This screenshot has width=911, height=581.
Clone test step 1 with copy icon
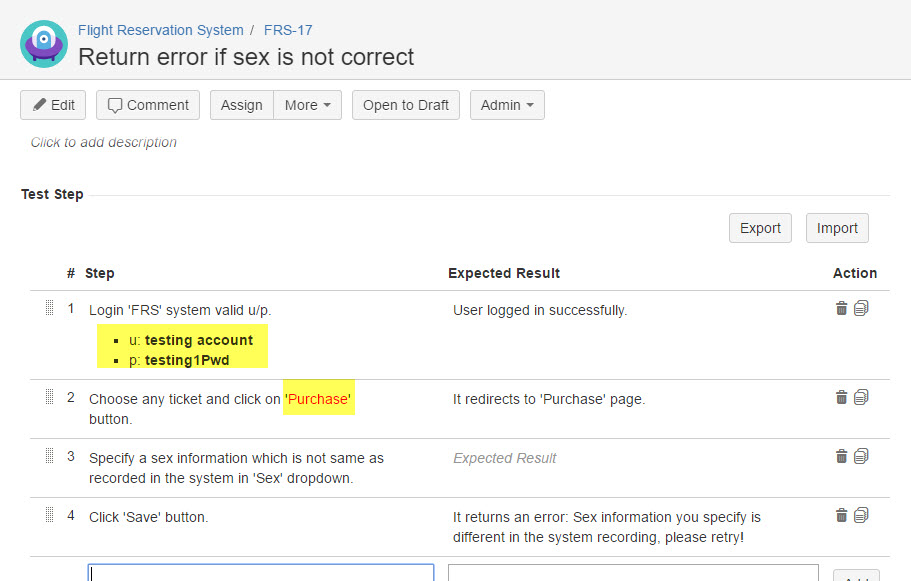pos(861,309)
